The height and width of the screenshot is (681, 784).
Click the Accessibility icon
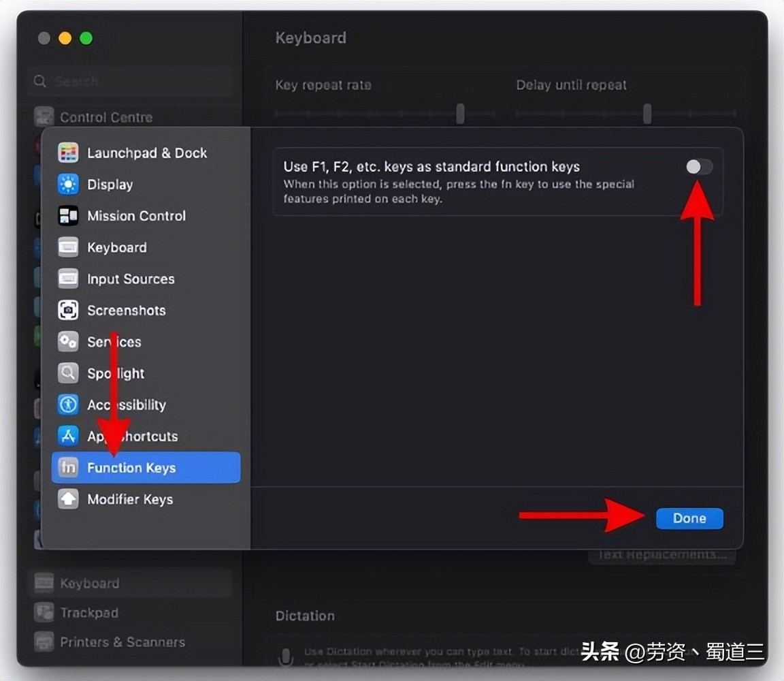[68, 405]
